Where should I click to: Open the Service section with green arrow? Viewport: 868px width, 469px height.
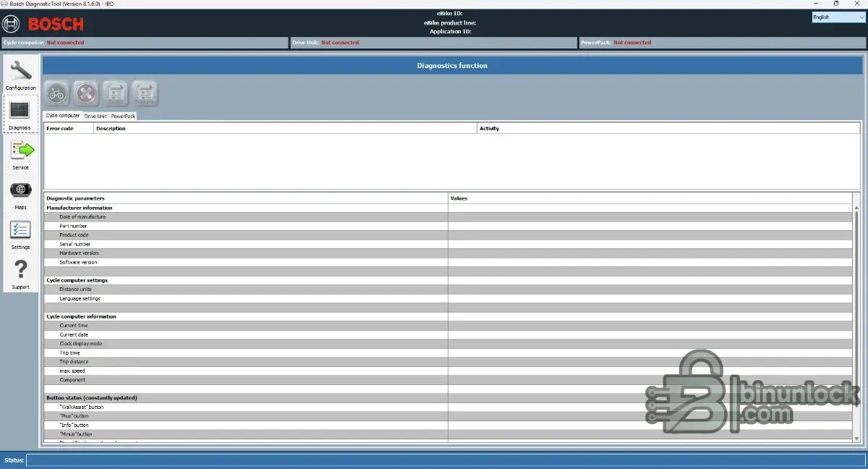click(x=21, y=154)
